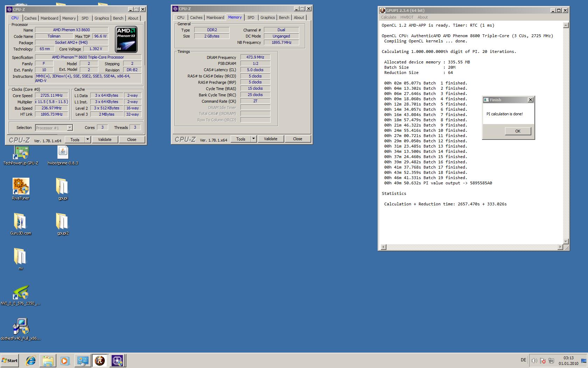Open Memory tab in left CPU-Z window
Viewport: 588px width, 368px height.
[69, 18]
